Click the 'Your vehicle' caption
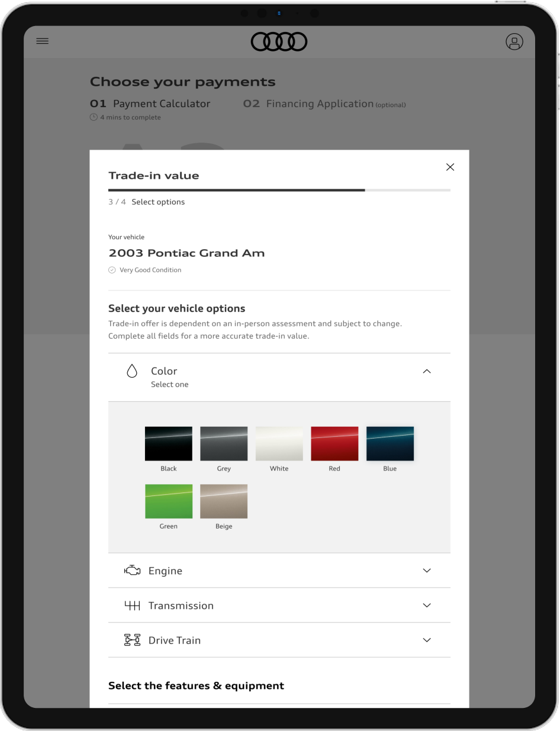Image resolution: width=560 pixels, height=731 pixels. click(126, 237)
